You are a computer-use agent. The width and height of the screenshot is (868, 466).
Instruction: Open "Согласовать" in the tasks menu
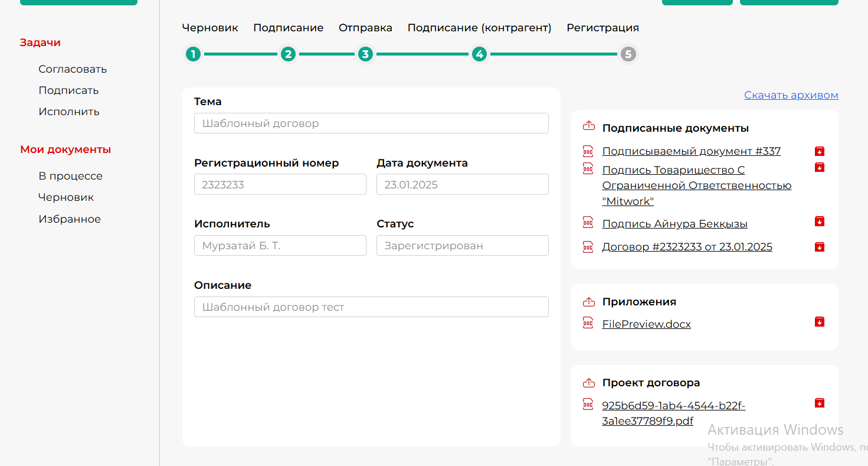pyautogui.click(x=73, y=69)
